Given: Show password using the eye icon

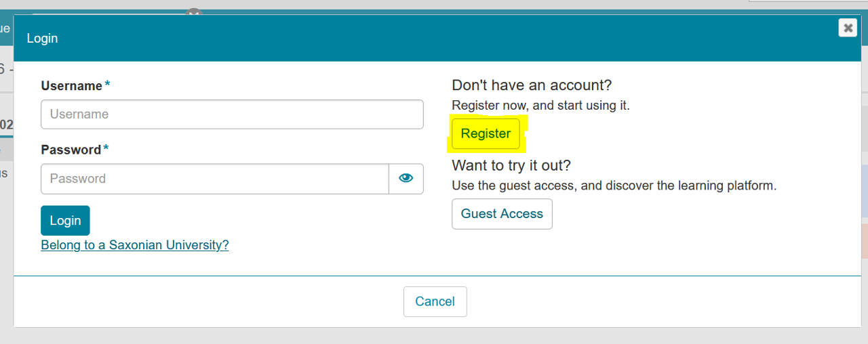Looking at the screenshot, I should (406, 179).
